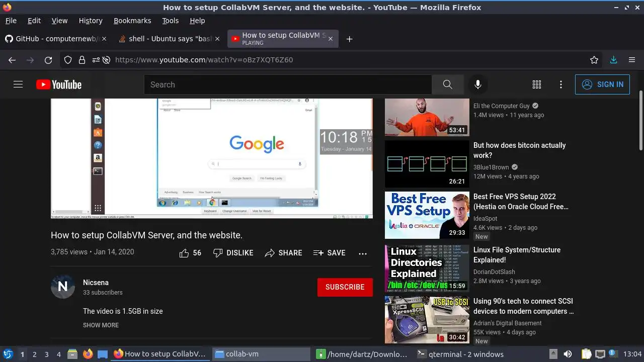This screenshot has height=362, width=644.
Task: Open 'Linux File System/Structure Explained!' title
Action: tap(517, 255)
